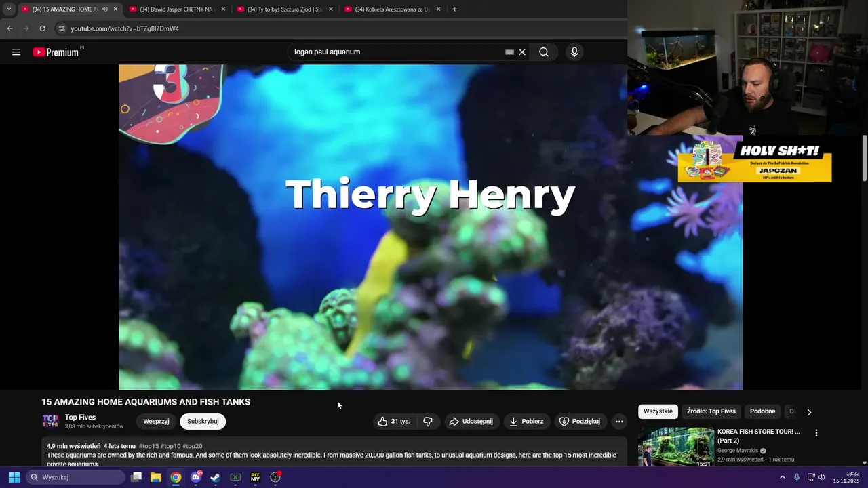The width and height of the screenshot is (868, 488).
Task: Open the Windows Start menu
Action: click(14, 477)
